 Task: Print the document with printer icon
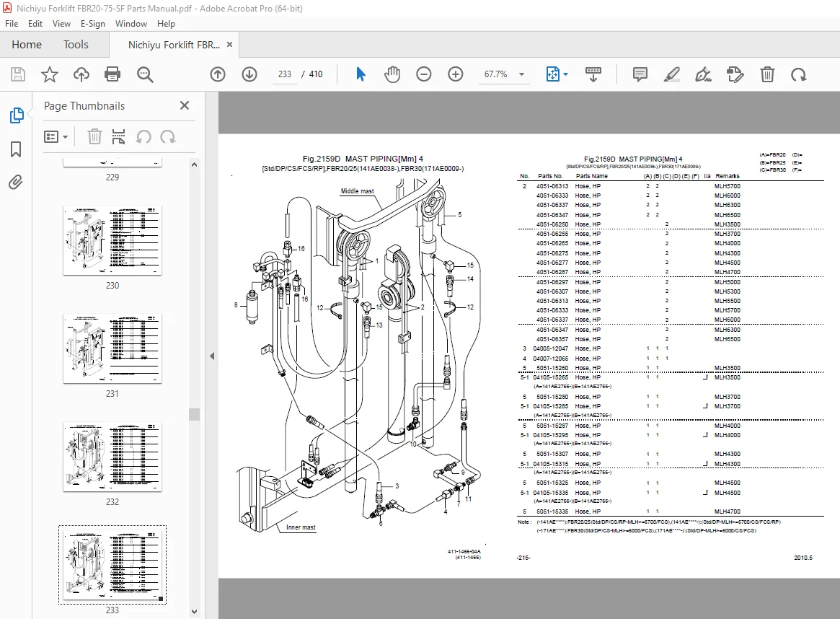click(112, 74)
